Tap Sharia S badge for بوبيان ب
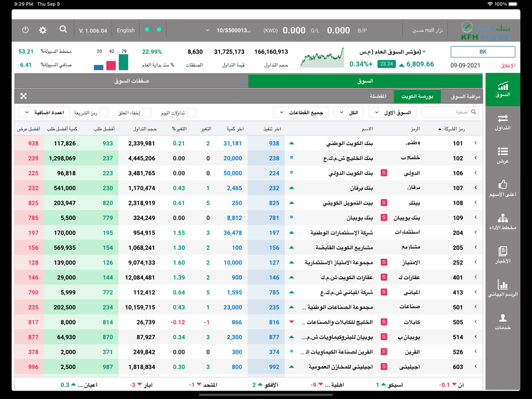532x399 pixels. pyautogui.click(x=384, y=337)
